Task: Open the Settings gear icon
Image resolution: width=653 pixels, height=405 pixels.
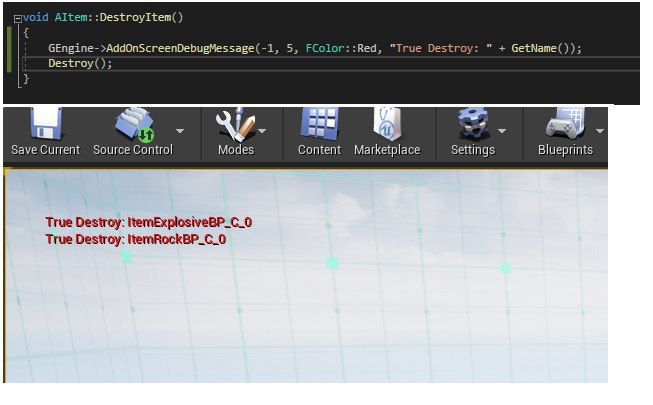Action: click(474, 124)
